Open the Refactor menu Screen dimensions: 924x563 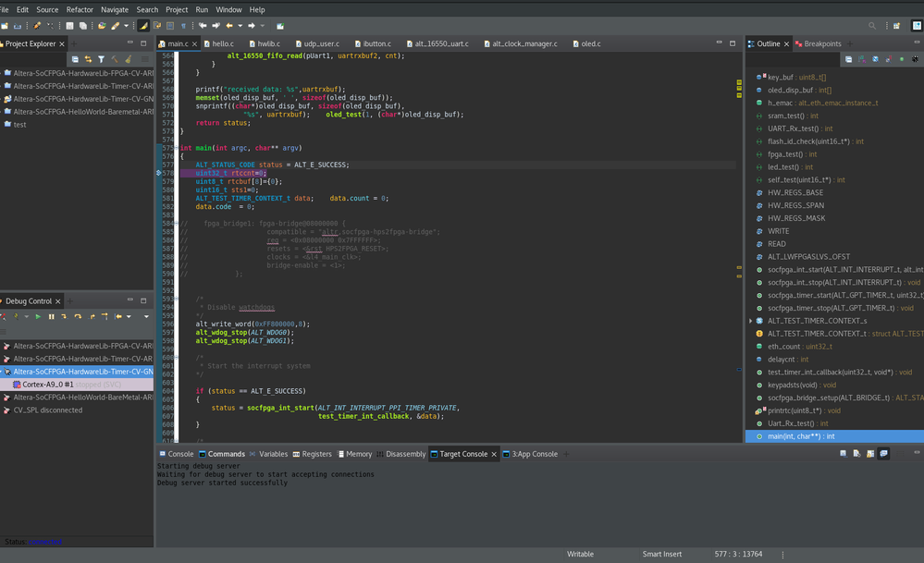[x=80, y=9]
